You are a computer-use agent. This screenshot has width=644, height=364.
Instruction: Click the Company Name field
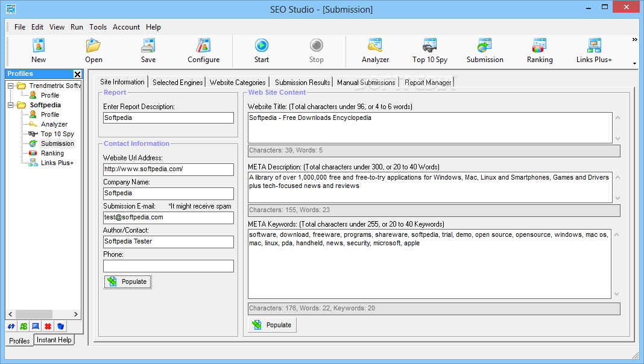(x=168, y=193)
